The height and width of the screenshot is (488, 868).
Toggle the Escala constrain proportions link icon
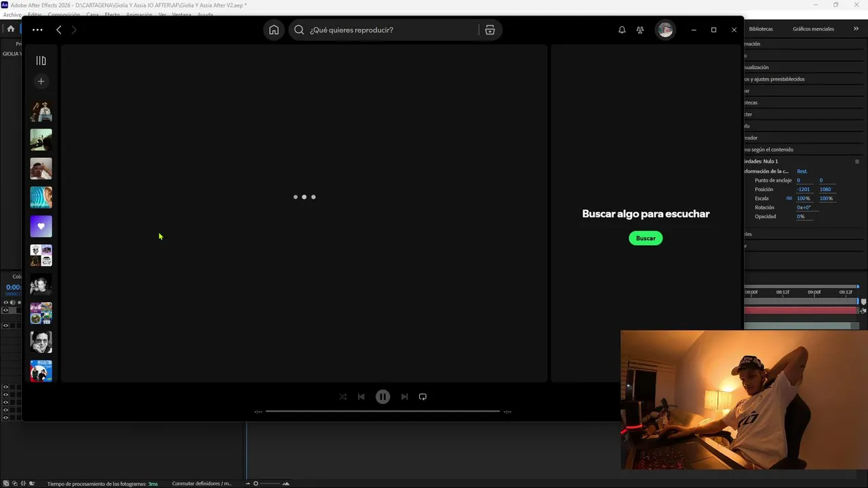[x=789, y=199]
